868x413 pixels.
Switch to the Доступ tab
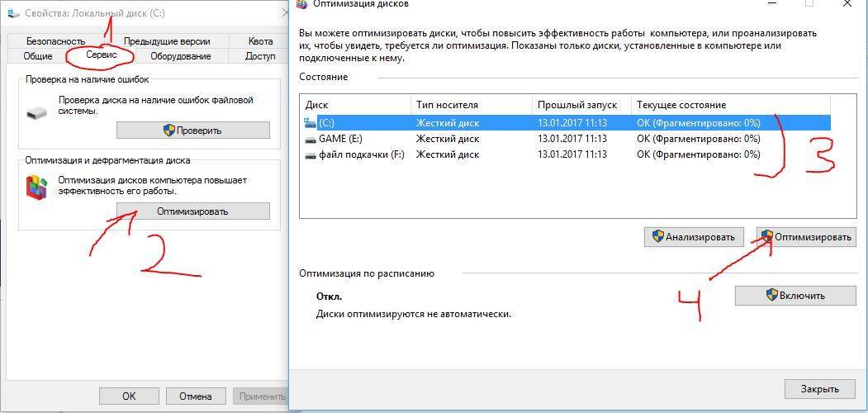pyautogui.click(x=260, y=56)
